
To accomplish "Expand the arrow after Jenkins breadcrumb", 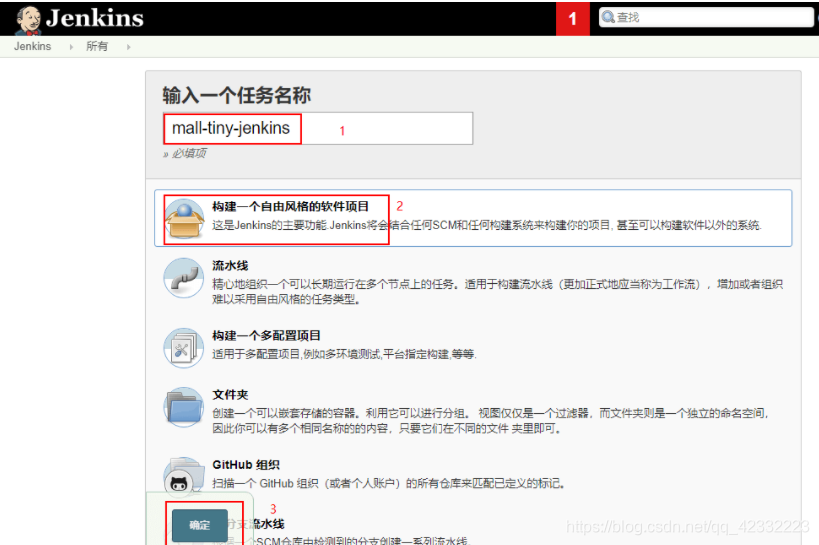I will [x=71, y=47].
